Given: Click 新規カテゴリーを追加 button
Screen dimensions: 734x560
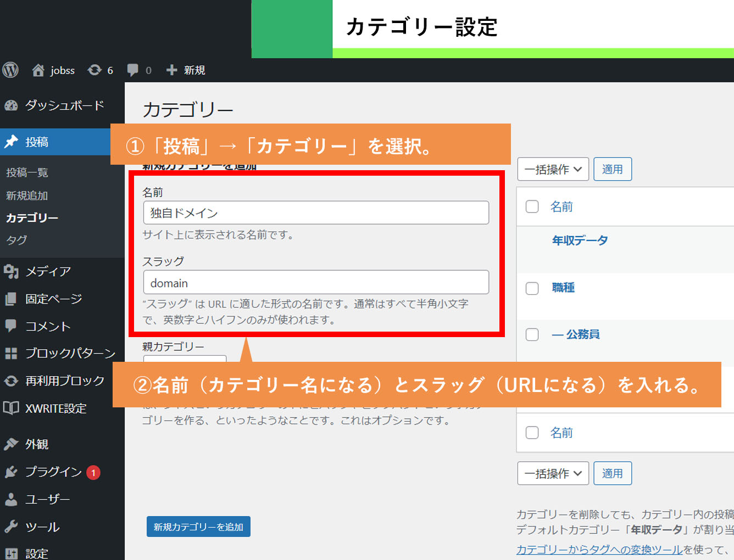Looking at the screenshot, I should [198, 527].
